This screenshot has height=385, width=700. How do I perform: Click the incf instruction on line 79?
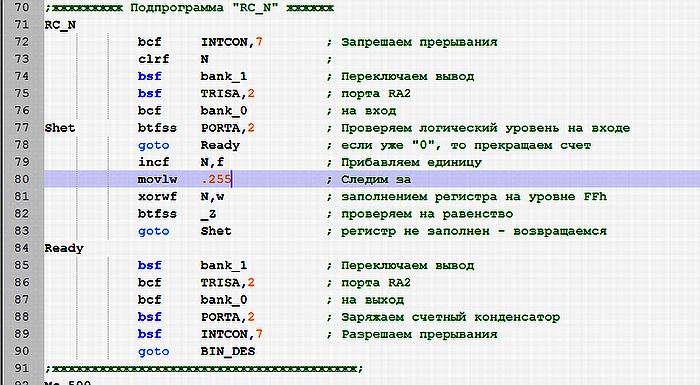tap(153, 162)
